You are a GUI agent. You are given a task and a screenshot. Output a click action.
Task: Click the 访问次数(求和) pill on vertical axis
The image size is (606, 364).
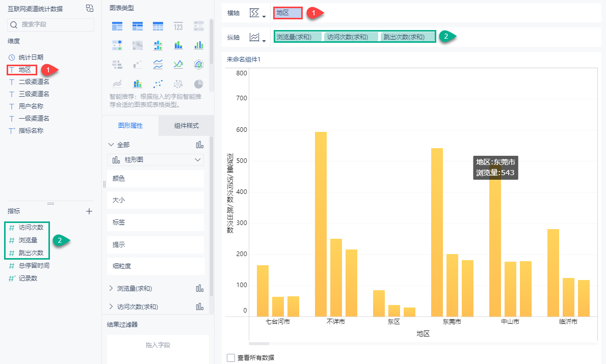pyautogui.click(x=351, y=37)
